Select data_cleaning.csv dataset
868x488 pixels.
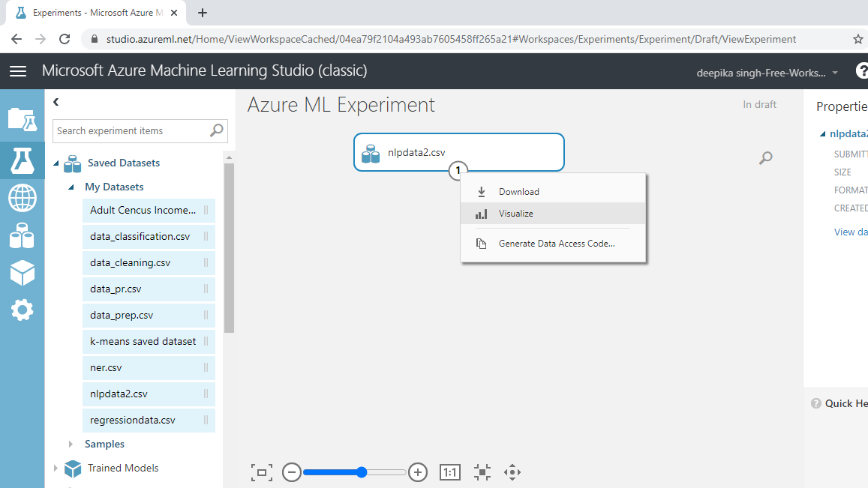149,263
